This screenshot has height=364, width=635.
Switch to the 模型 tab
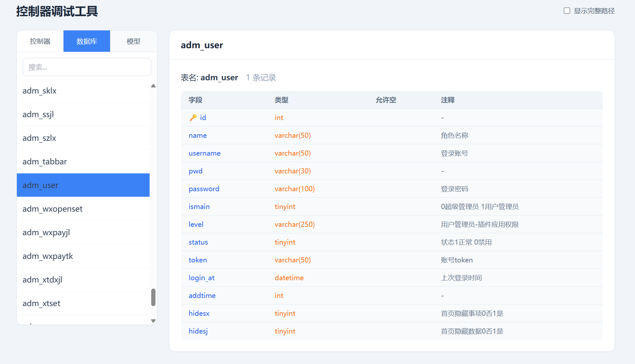coord(133,41)
